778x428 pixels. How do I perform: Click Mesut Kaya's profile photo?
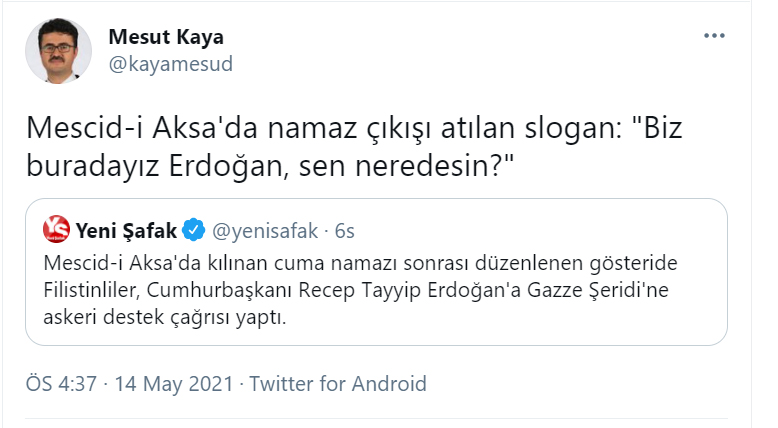pos(62,54)
